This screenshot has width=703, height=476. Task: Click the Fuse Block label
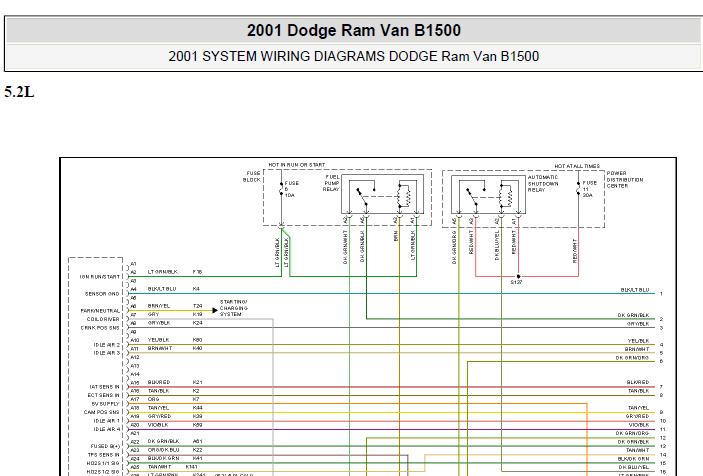[252, 176]
